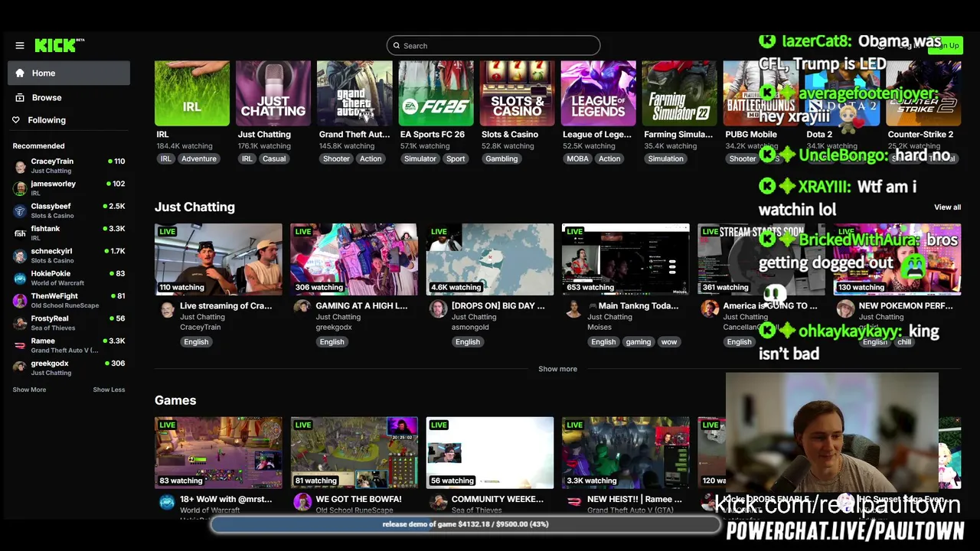Open the Following sidebar item
Image resolution: width=980 pixels, height=551 pixels.
pyautogui.click(x=69, y=120)
